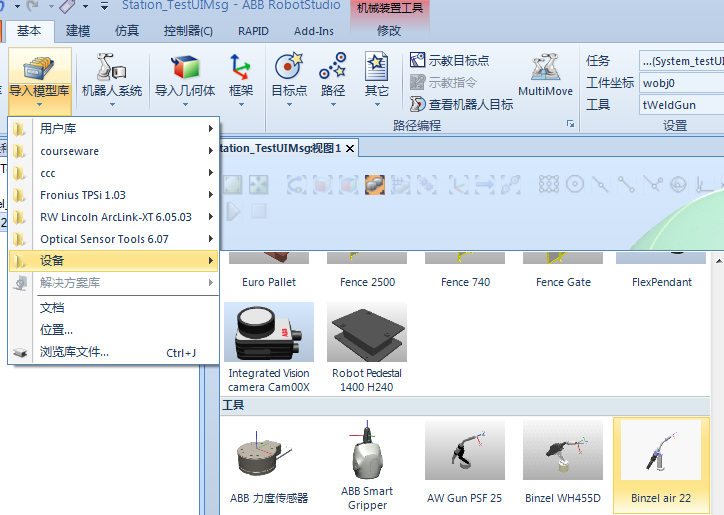
Task: Select Fence 740 library item
Action: pyautogui.click(x=465, y=271)
